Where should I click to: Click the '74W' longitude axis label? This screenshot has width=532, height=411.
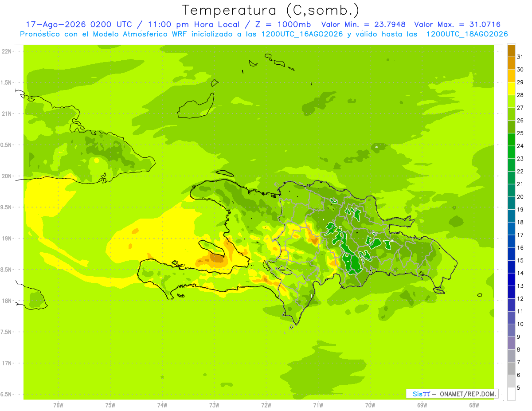pos(162,405)
